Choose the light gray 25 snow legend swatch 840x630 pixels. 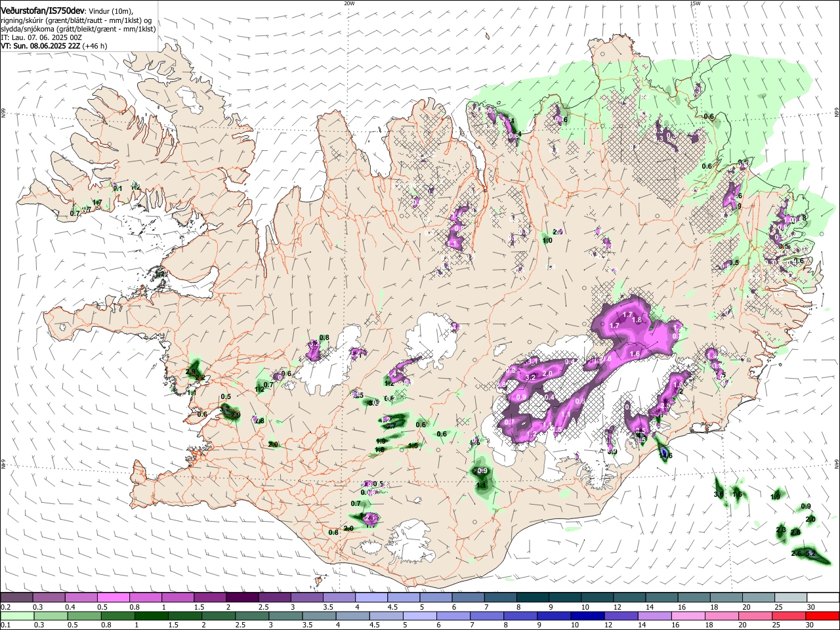(x=790, y=598)
